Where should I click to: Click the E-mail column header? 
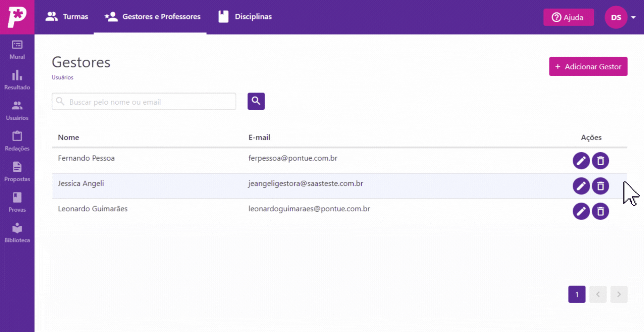pos(259,137)
